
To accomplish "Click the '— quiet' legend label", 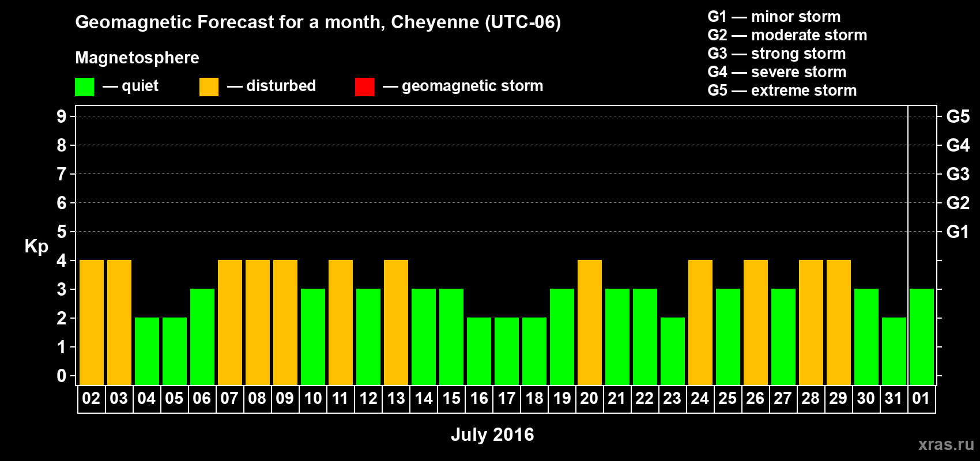I will (130, 86).
